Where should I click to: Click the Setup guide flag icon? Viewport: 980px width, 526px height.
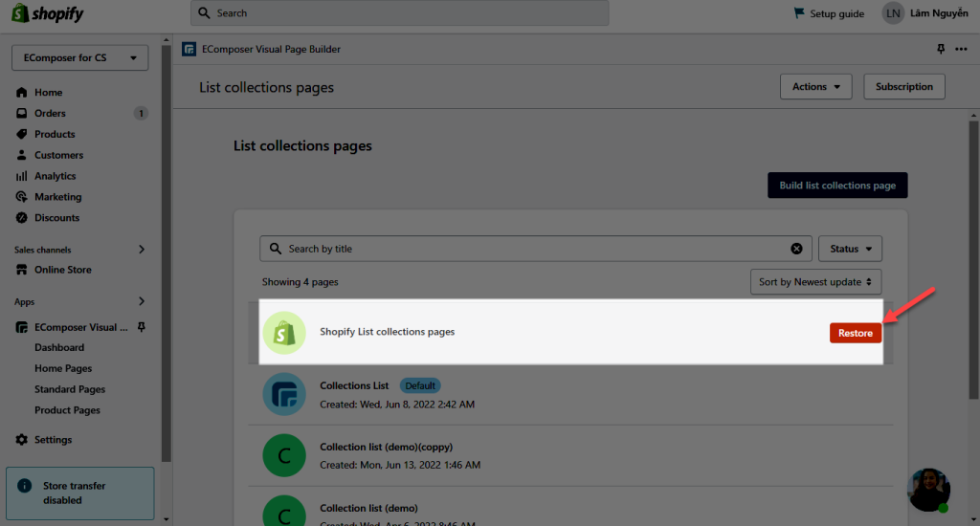(799, 13)
